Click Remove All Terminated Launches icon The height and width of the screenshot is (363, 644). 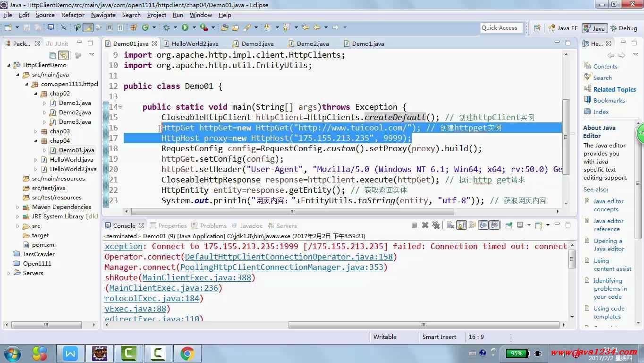click(x=436, y=225)
